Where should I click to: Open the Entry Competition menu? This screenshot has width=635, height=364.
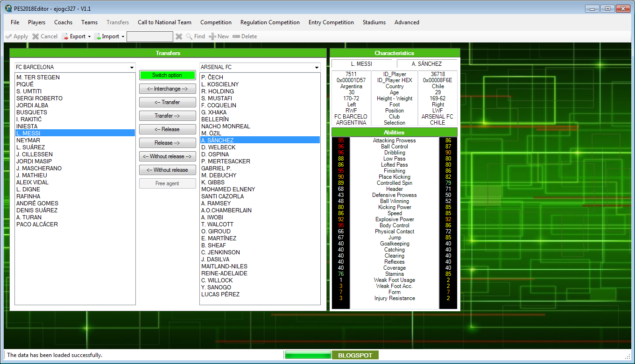point(331,22)
